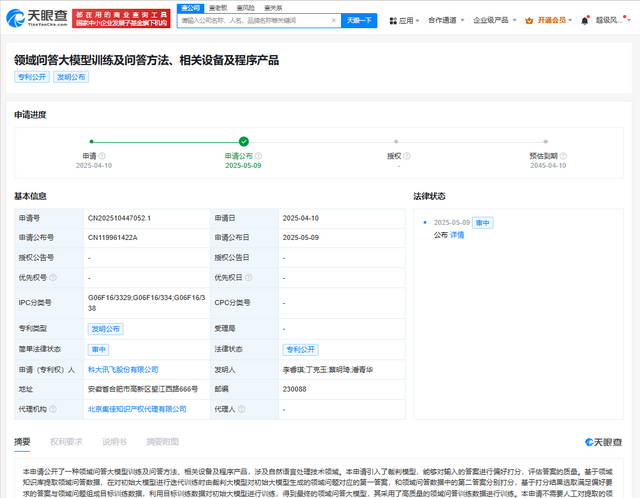Open notifications bell icon
This screenshot has height=498, width=640.
click(x=584, y=20)
